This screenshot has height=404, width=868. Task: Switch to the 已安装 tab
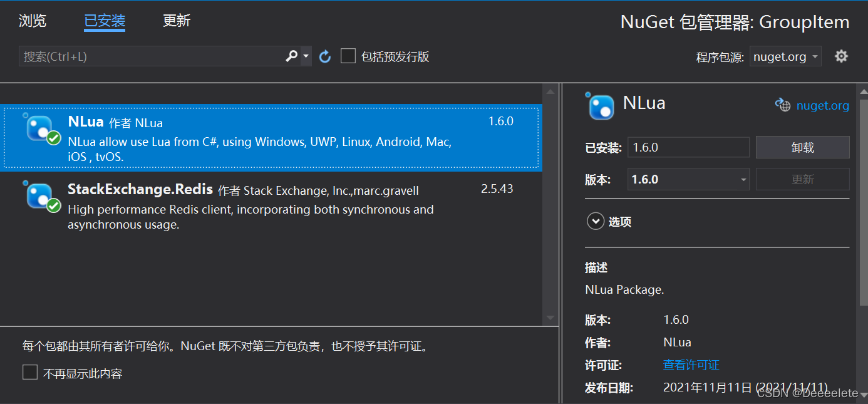click(105, 20)
